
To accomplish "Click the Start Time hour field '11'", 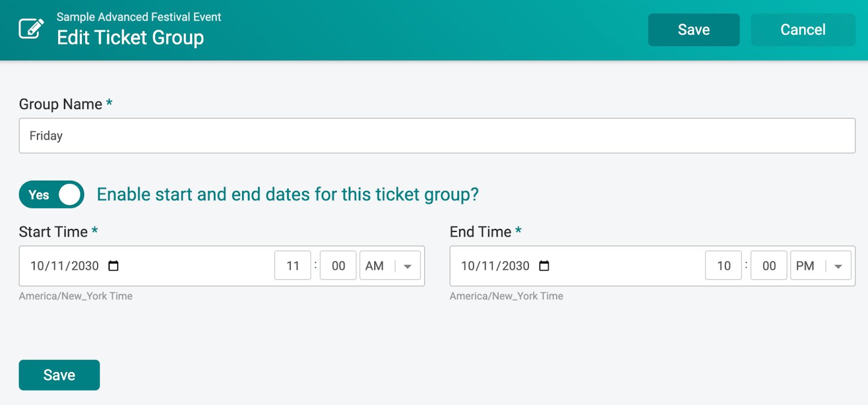I will pos(292,266).
